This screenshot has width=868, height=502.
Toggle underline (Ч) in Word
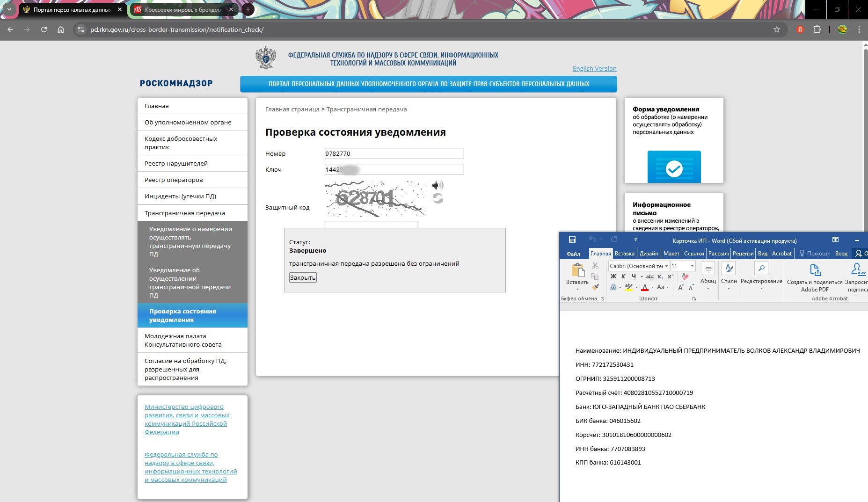(634, 276)
